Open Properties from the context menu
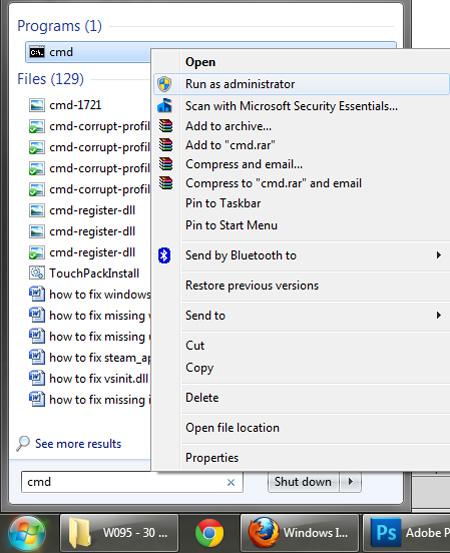Screen dimensions: 450x553 click(212, 458)
